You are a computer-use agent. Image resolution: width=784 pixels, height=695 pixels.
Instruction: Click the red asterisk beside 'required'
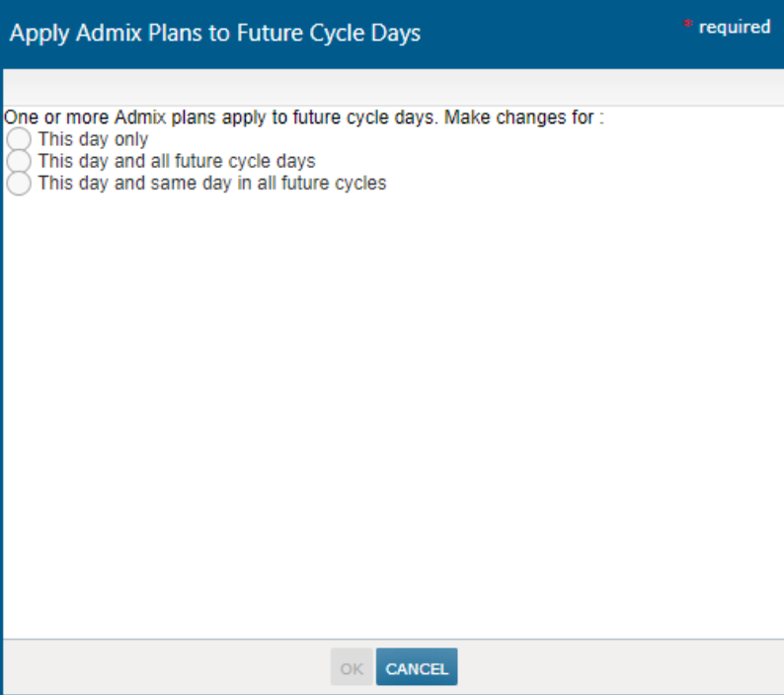[x=688, y=25]
